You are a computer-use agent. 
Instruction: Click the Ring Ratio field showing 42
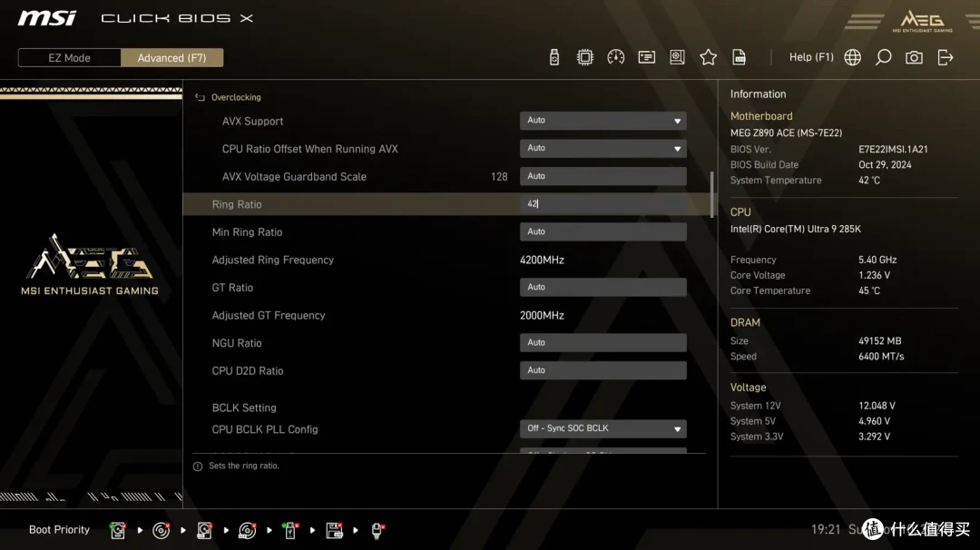click(603, 203)
